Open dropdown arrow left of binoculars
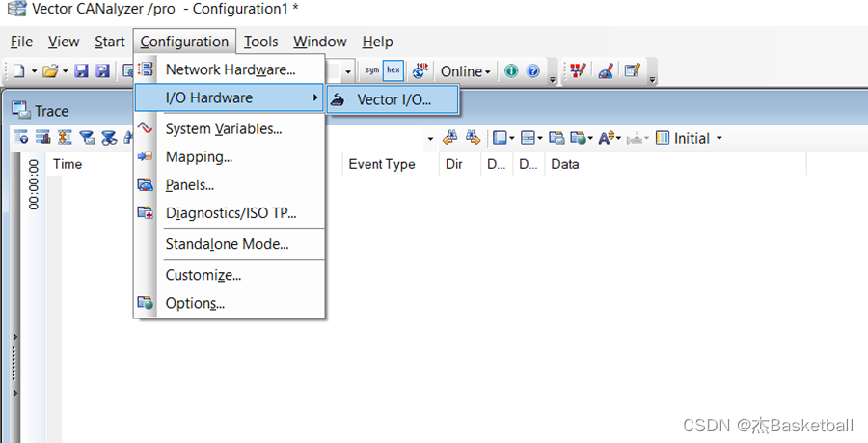Image resolution: width=868 pixels, height=443 pixels. coord(431,138)
